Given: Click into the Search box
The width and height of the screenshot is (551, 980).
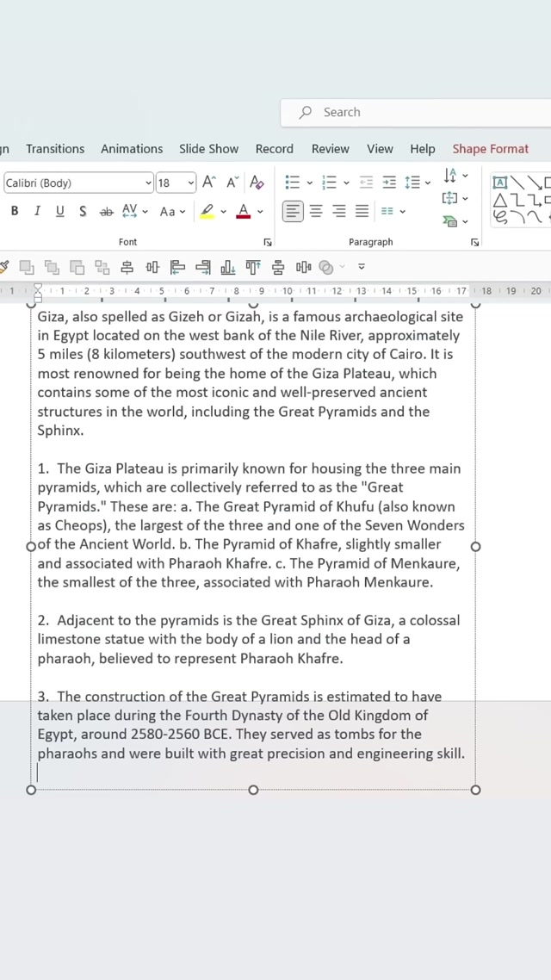Looking at the screenshot, I should tap(413, 112).
